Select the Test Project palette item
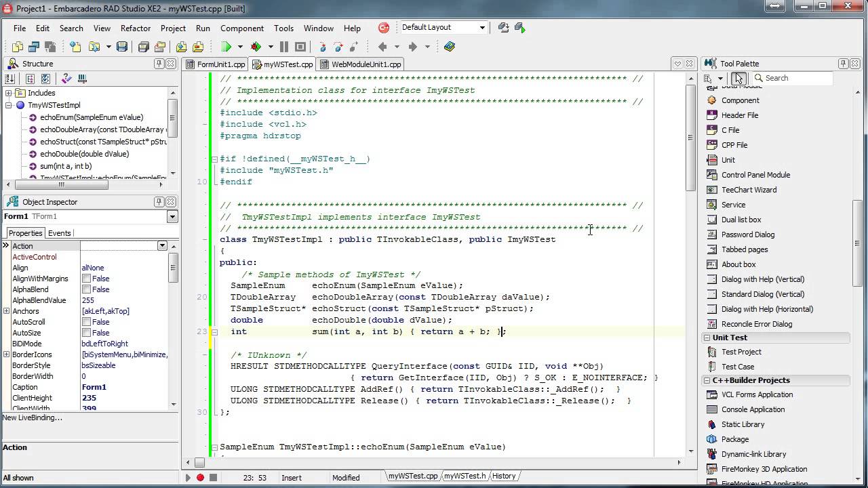 click(741, 352)
